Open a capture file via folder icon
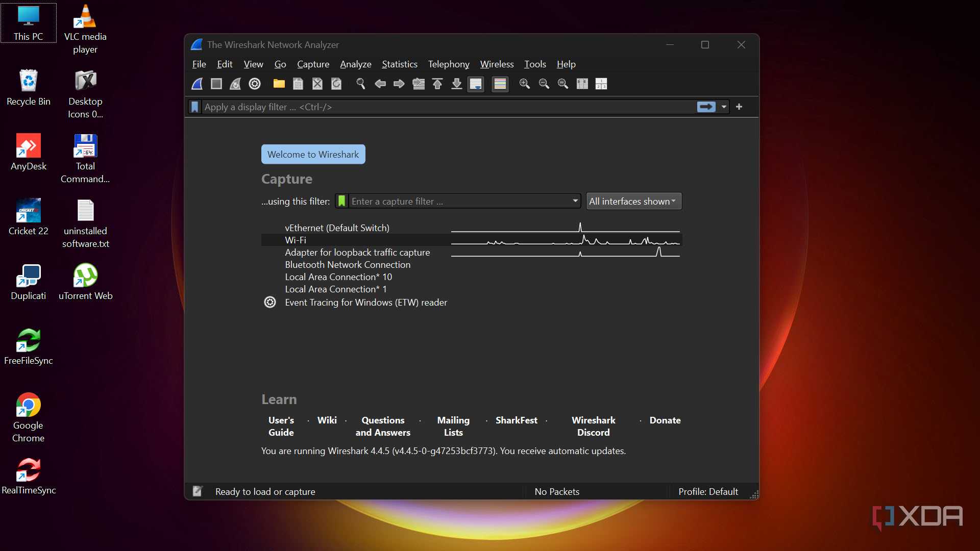 [279, 84]
